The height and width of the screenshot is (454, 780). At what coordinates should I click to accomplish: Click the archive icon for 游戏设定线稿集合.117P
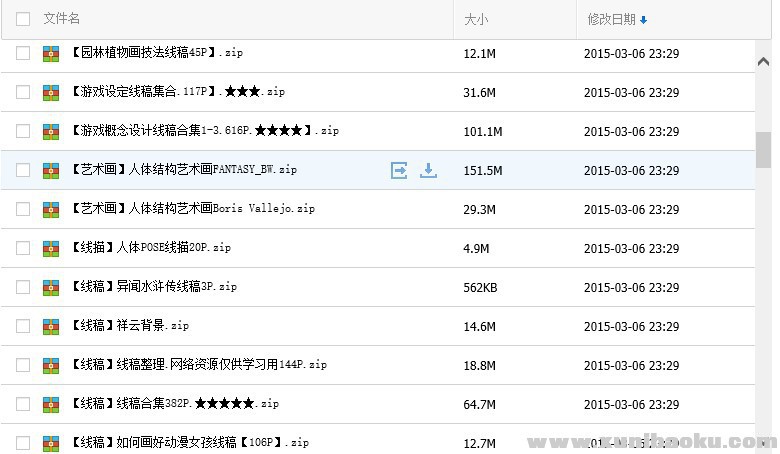point(51,92)
